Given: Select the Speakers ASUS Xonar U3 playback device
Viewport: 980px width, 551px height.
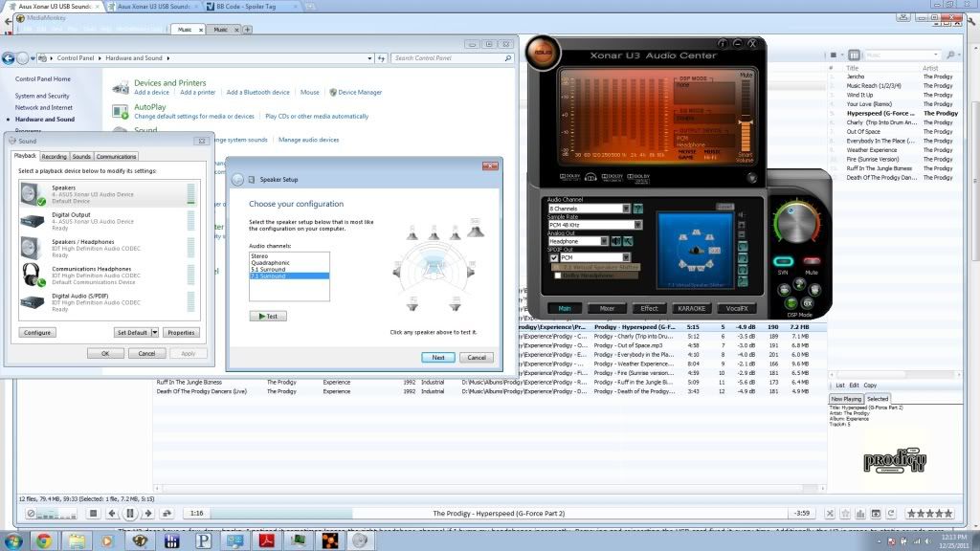Looking at the screenshot, I should [109, 193].
